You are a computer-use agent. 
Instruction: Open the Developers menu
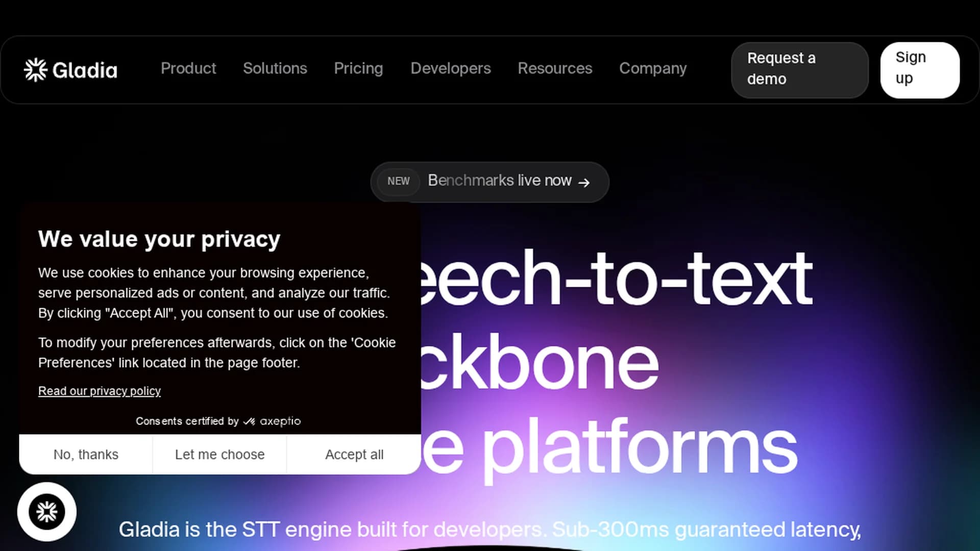click(451, 68)
